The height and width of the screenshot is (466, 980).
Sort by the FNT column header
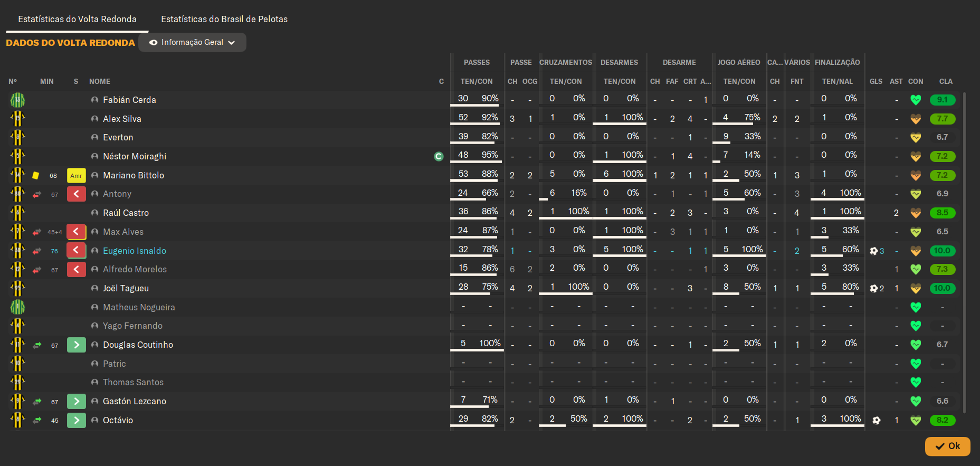click(x=797, y=81)
